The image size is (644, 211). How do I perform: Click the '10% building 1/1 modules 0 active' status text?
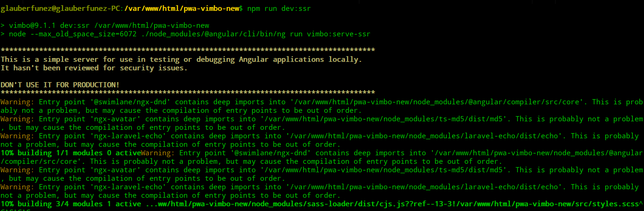(x=71, y=153)
